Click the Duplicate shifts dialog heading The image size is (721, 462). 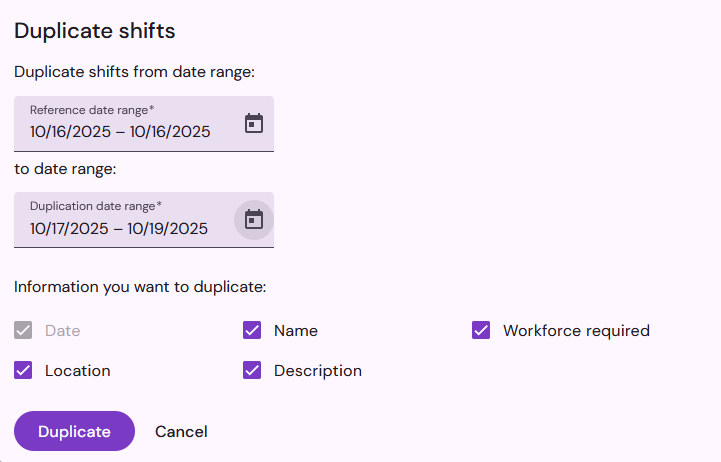[95, 31]
